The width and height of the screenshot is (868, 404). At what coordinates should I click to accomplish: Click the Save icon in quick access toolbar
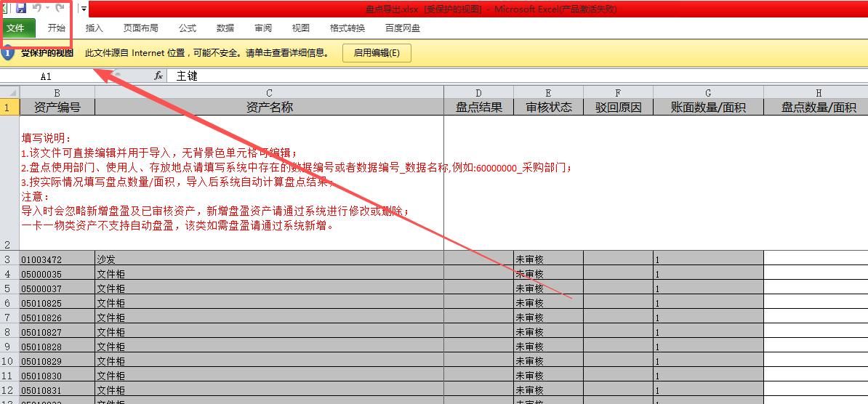pyautogui.click(x=20, y=9)
